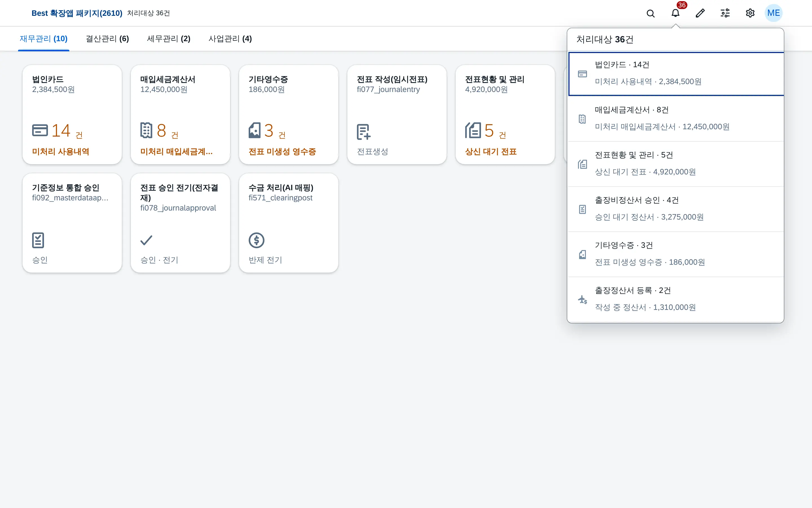Open the 전표현황 및 관리 · 5건 notification item
Viewport: 812px width, 508px height.
coord(676,164)
